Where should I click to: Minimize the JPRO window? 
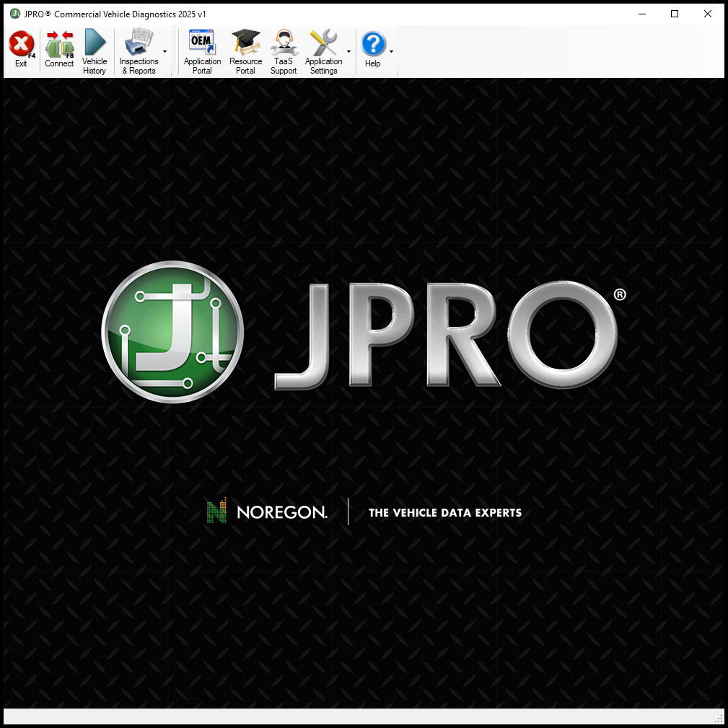click(641, 13)
